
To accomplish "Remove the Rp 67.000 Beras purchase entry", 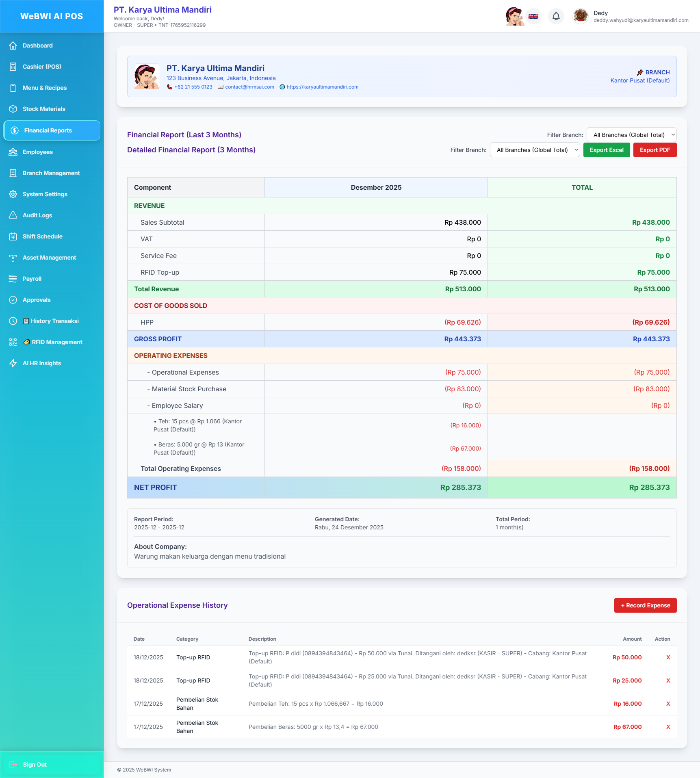I will [x=668, y=727].
